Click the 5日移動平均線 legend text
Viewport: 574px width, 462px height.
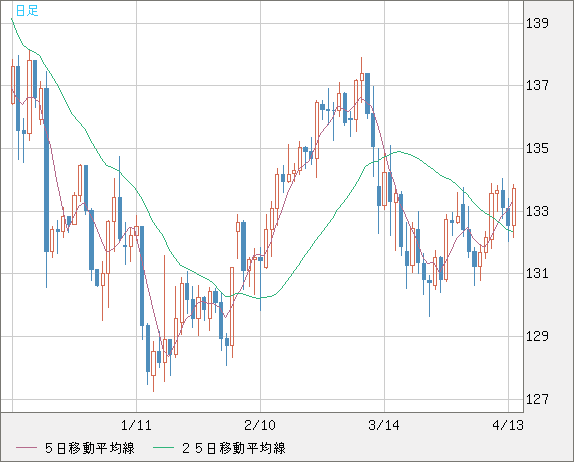[x=90, y=448]
